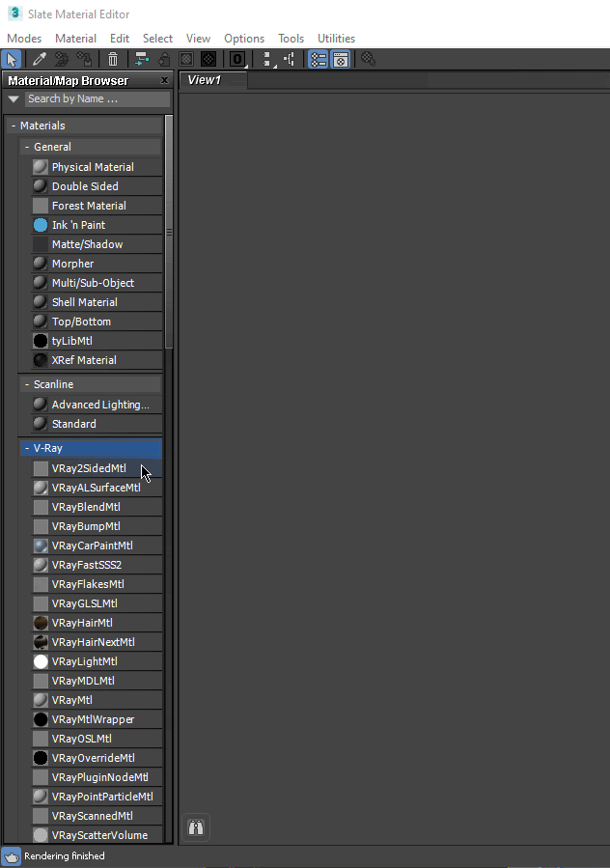Collapse the Scanline group header
Viewport: 610px width, 868px height.
(27, 384)
